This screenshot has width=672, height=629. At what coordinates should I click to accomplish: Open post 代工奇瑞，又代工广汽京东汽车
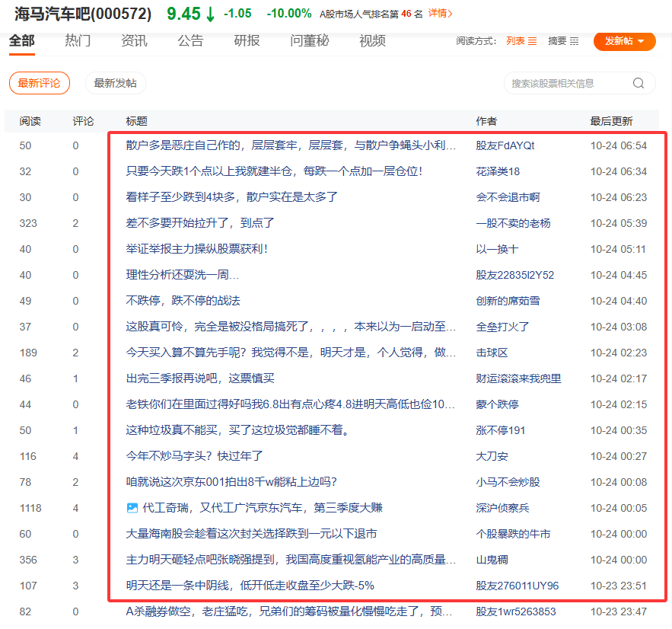pyautogui.click(x=263, y=508)
